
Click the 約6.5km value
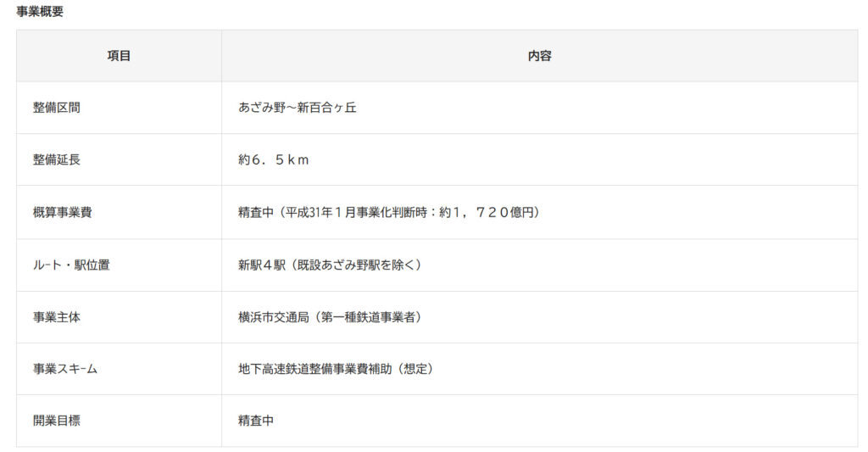(x=274, y=159)
